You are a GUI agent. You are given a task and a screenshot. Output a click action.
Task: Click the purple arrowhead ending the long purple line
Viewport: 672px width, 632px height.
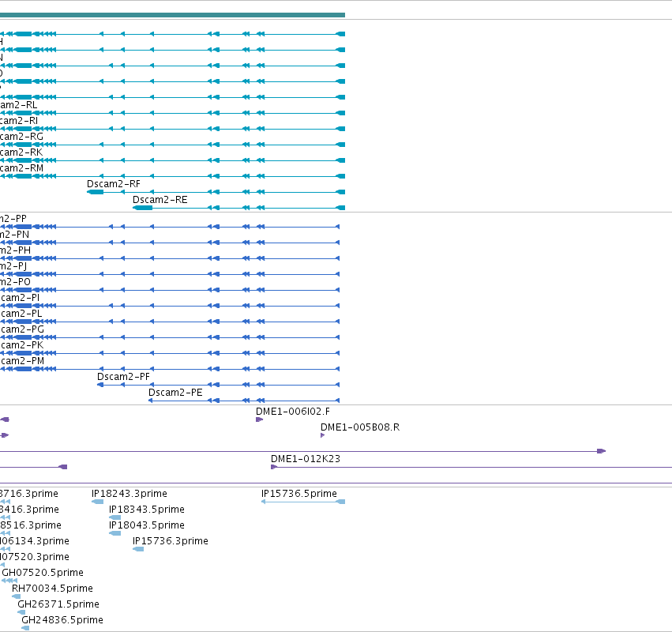(601, 451)
